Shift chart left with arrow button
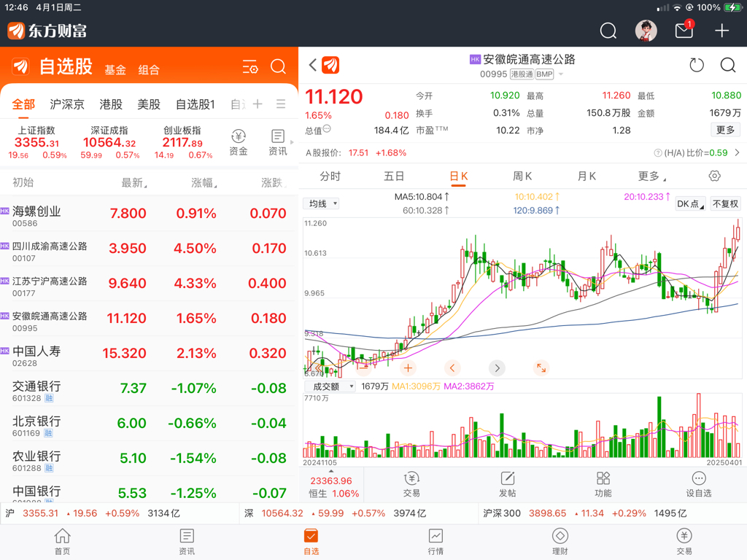Screen dimensions: 747x560 (x=452, y=368)
